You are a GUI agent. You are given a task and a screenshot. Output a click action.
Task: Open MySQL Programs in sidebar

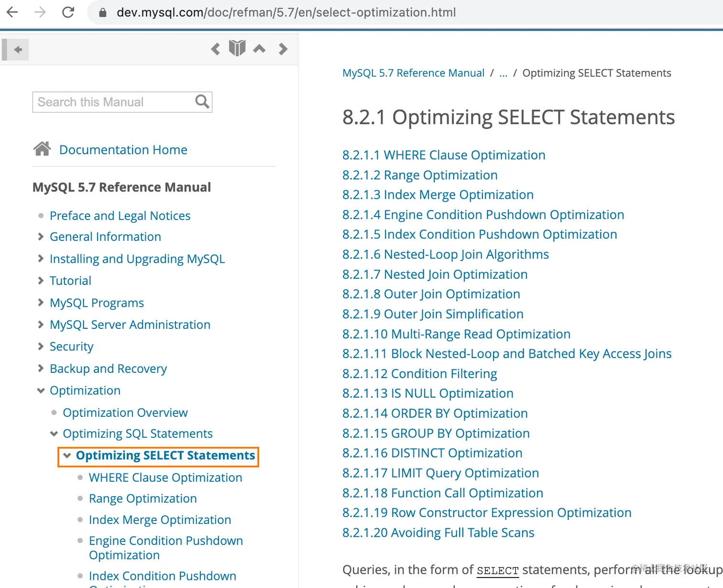pyautogui.click(x=97, y=303)
